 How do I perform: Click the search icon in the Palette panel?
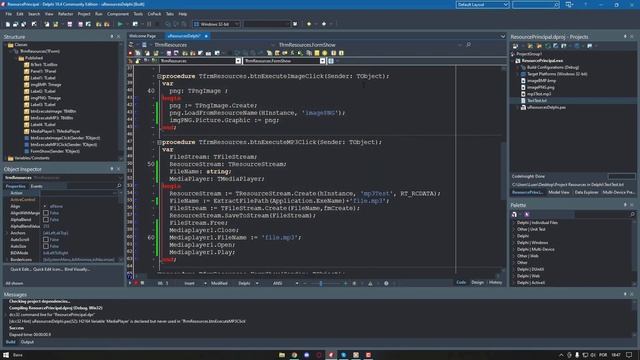click(632, 214)
